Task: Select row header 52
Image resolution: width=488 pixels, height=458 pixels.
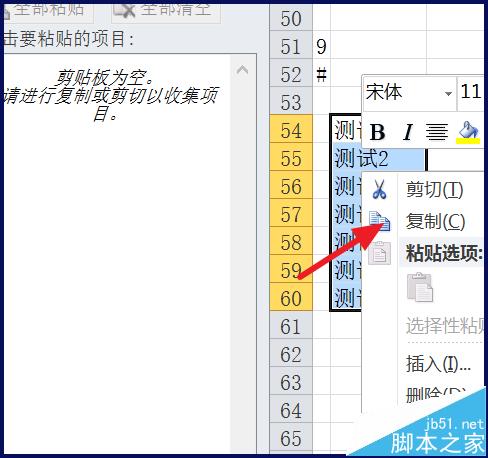Action: [291, 74]
